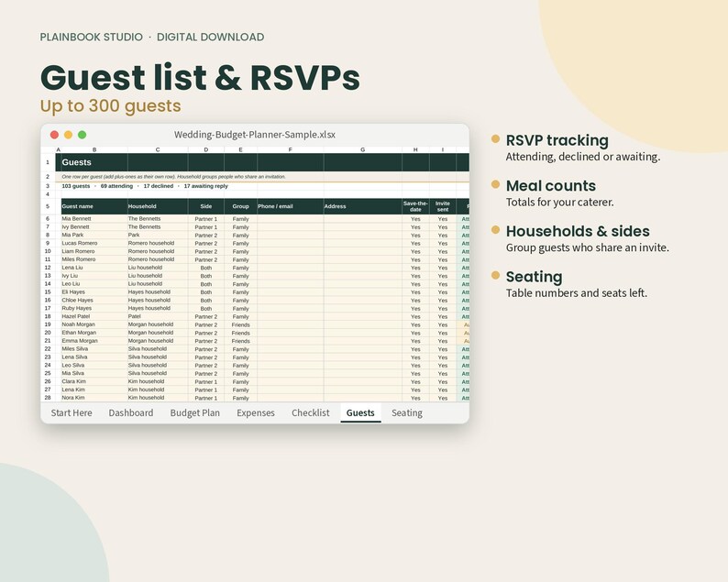Click the '69 attending' summary text

(x=116, y=186)
